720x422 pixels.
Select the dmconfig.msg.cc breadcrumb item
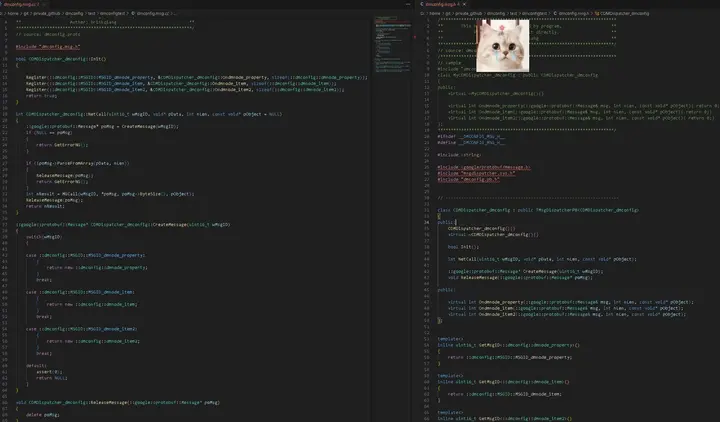click(152, 14)
